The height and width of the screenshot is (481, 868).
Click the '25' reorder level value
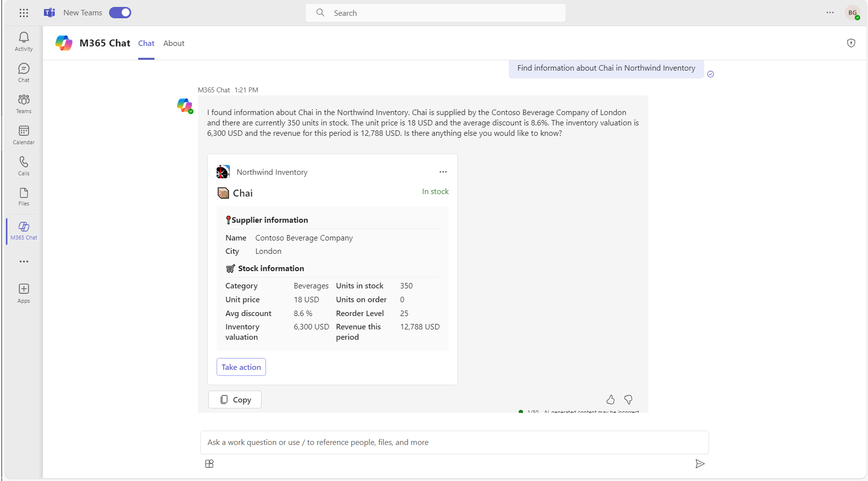pyautogui.click(x=404, y=314)
